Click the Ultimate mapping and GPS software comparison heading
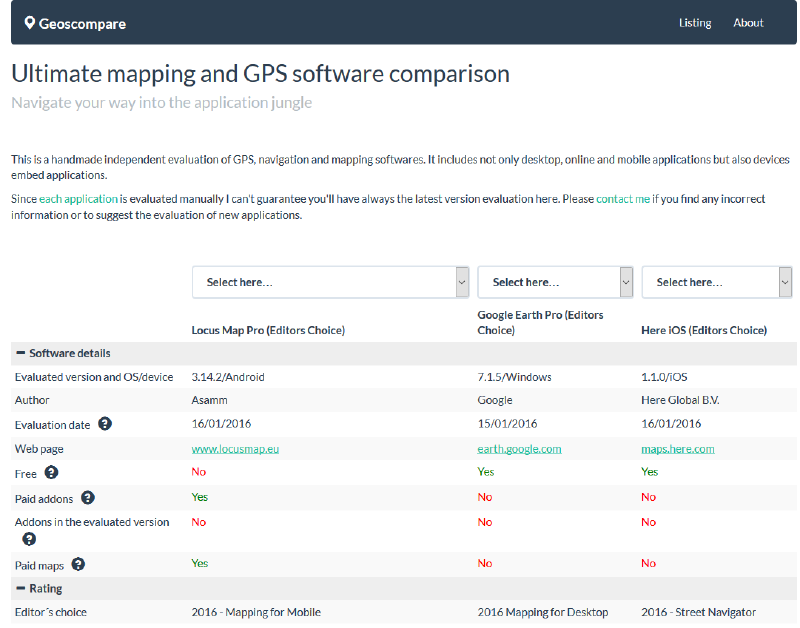 pos(260,74)
